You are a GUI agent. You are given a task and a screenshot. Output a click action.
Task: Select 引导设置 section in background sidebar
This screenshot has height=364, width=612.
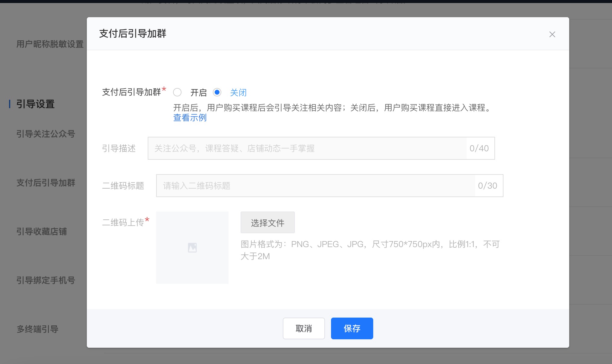coord(36,104)
